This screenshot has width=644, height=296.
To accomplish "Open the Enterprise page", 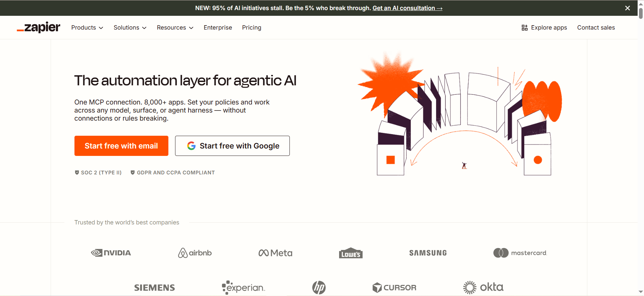I will [x=218, y=28].
